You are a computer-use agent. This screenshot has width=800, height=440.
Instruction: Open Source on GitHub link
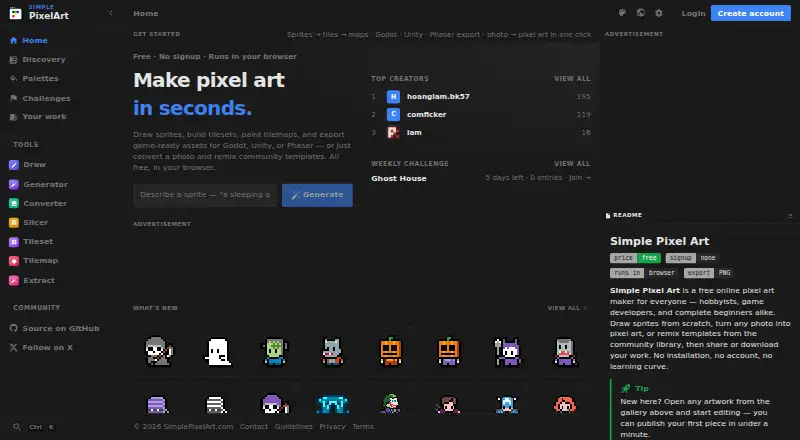pos(55,328)
